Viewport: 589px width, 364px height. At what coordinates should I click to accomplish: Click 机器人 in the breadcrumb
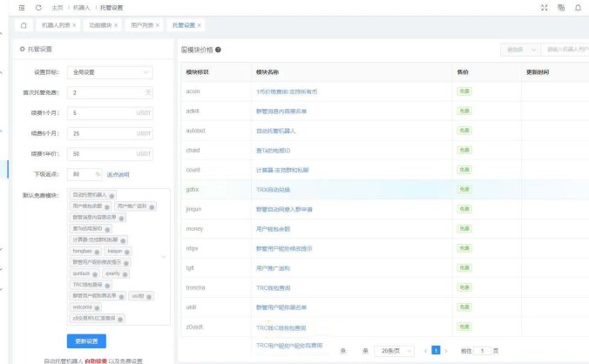82,8
